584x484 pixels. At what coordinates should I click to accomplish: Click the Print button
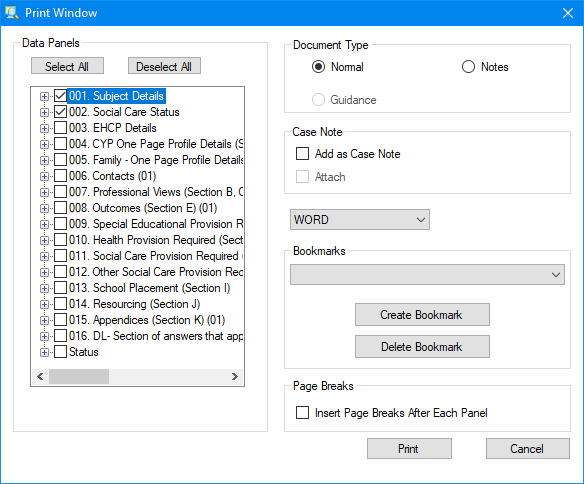[409, 449]
